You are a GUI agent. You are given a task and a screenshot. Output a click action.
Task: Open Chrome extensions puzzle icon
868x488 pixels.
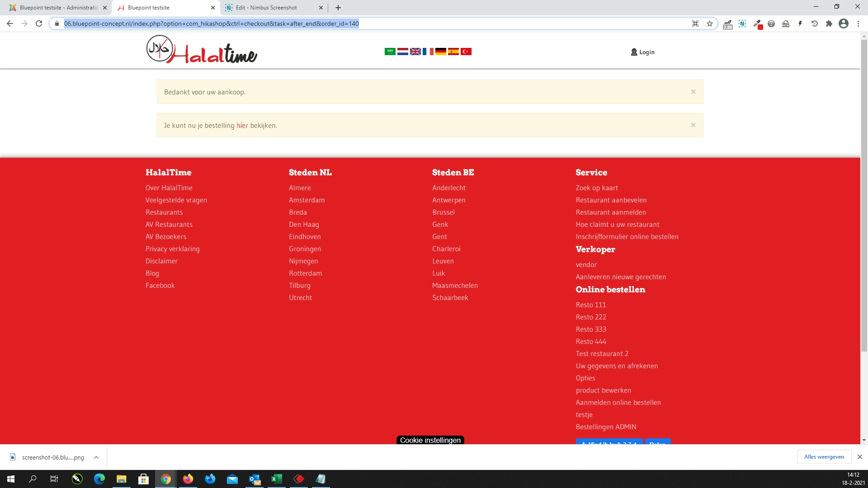pos(829,23)
